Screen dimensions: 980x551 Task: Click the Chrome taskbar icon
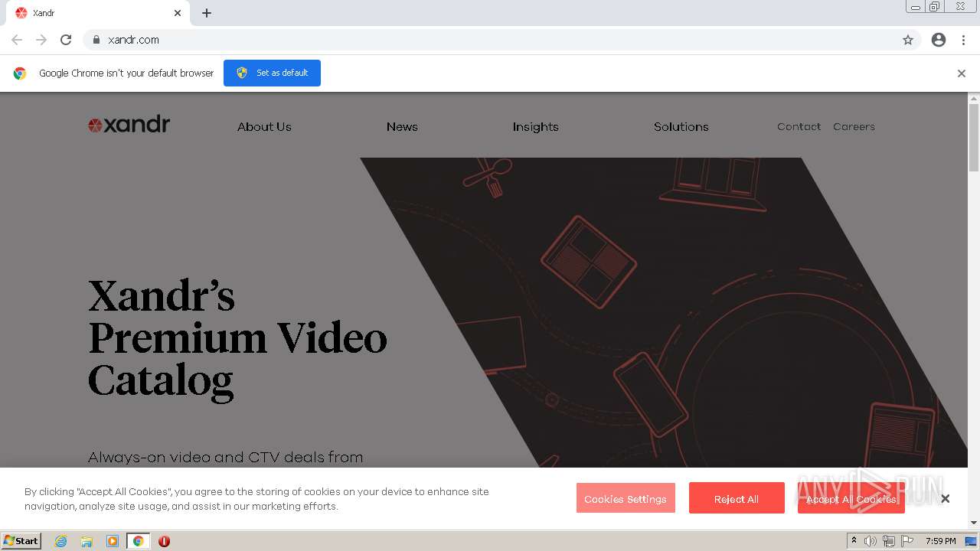click(138, 541)
